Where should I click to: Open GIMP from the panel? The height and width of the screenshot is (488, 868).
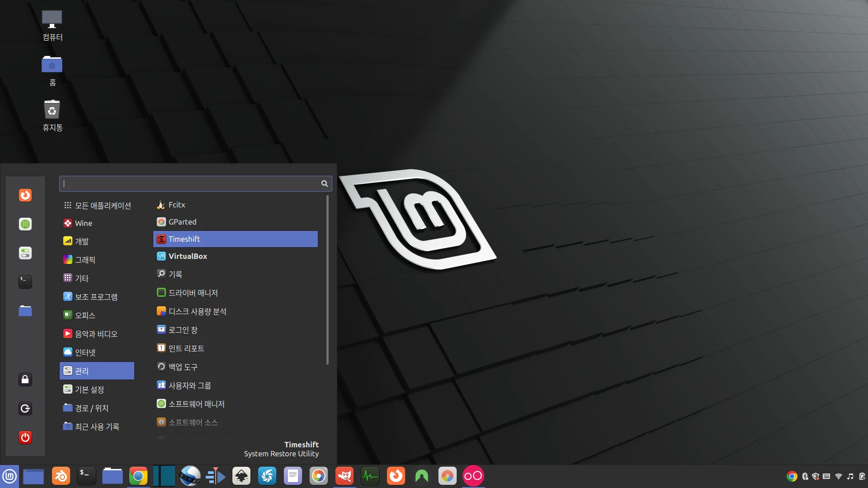(344, 476)
